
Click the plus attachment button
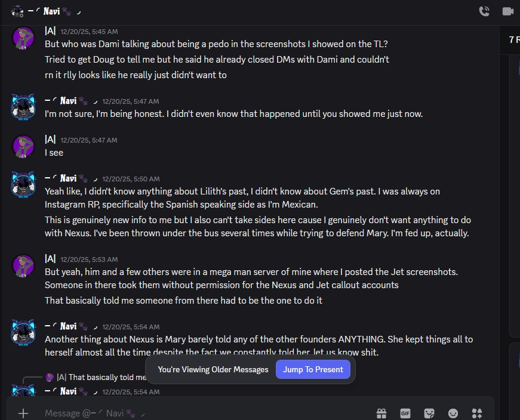tap(23, 413)
